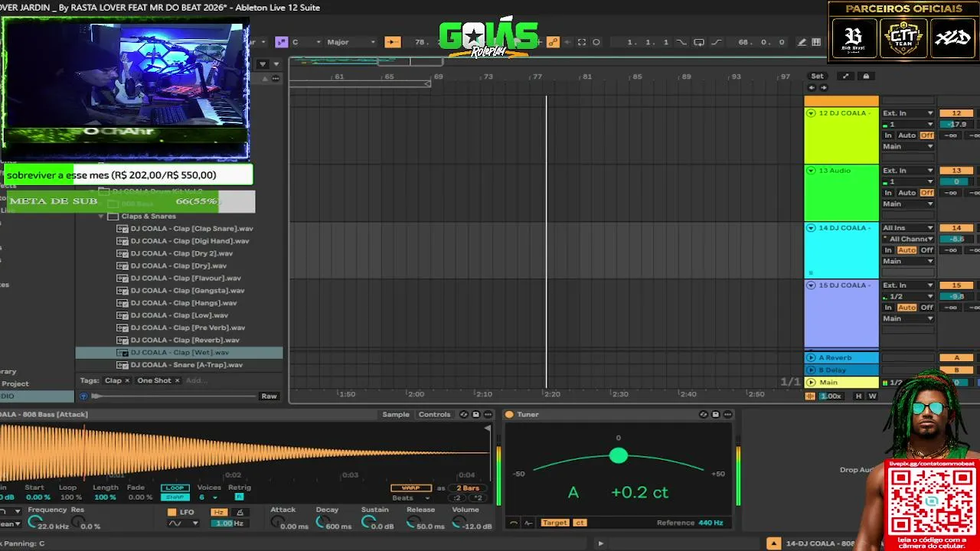Open track 12 Ext. In input dropdown

point(908,113)
